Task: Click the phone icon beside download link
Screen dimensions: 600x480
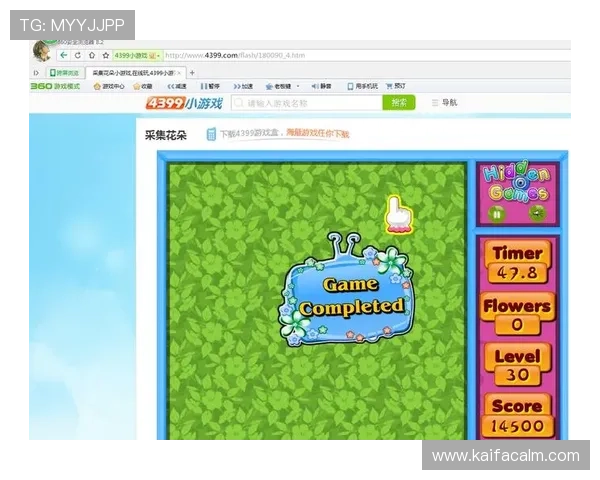Action: (x=211, y=134)
